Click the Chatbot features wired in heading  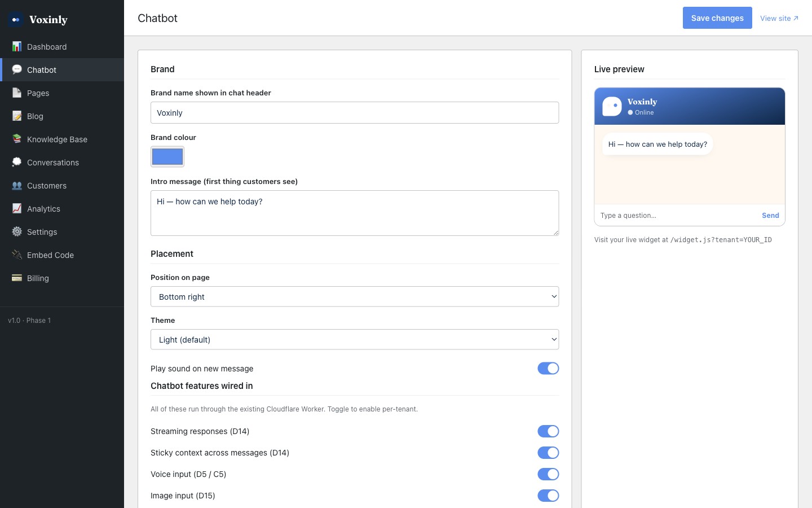[201, 386]
